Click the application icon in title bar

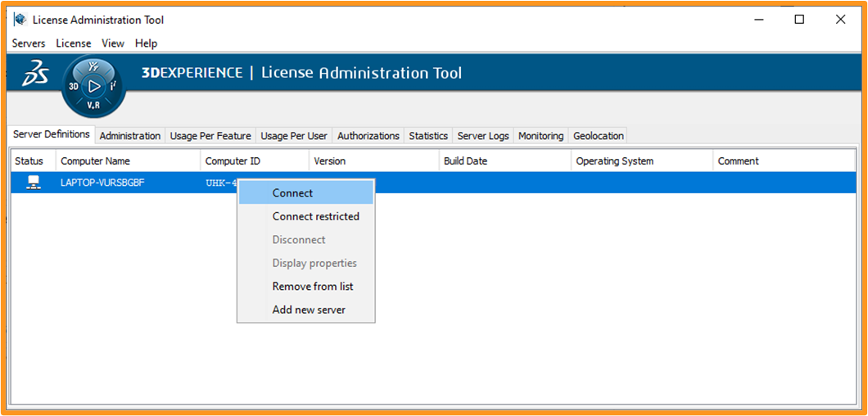(20, 20)
